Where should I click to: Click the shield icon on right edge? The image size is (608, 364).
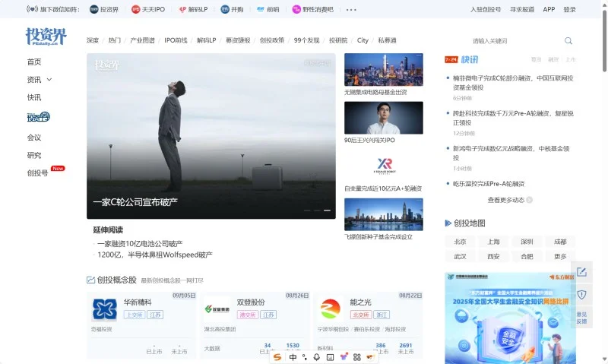tap(581, 295)
